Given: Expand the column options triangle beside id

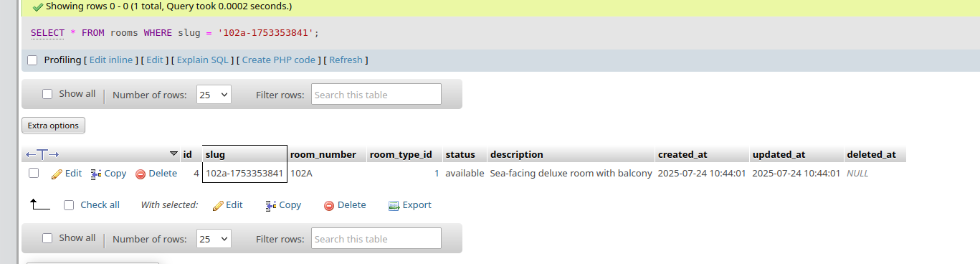Looking at the screenshot, I should 173,154.
